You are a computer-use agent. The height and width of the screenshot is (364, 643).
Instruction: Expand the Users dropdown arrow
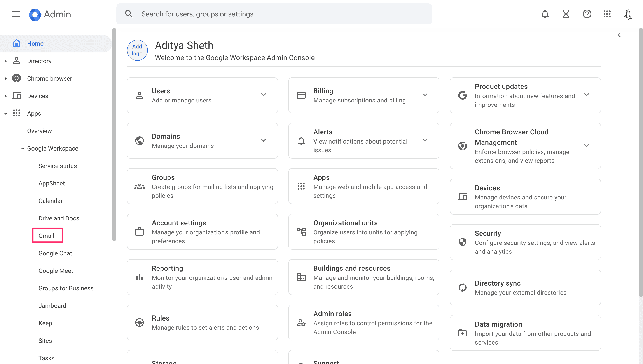click(x=264, y=95)
